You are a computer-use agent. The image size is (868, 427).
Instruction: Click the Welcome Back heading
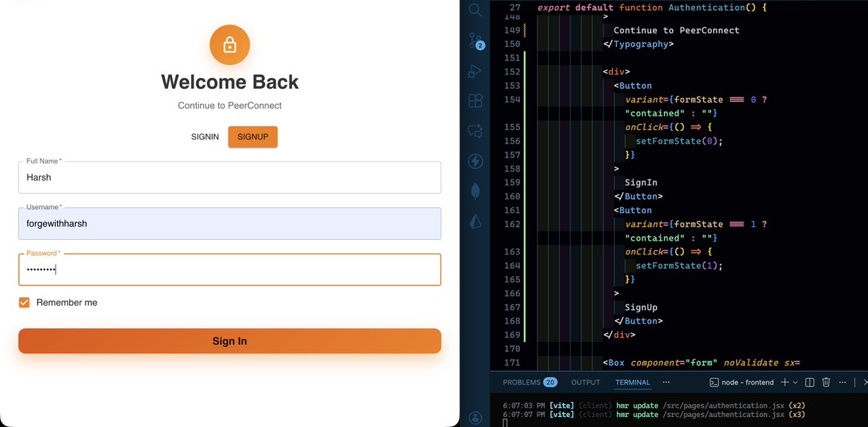tap(229, 82)
